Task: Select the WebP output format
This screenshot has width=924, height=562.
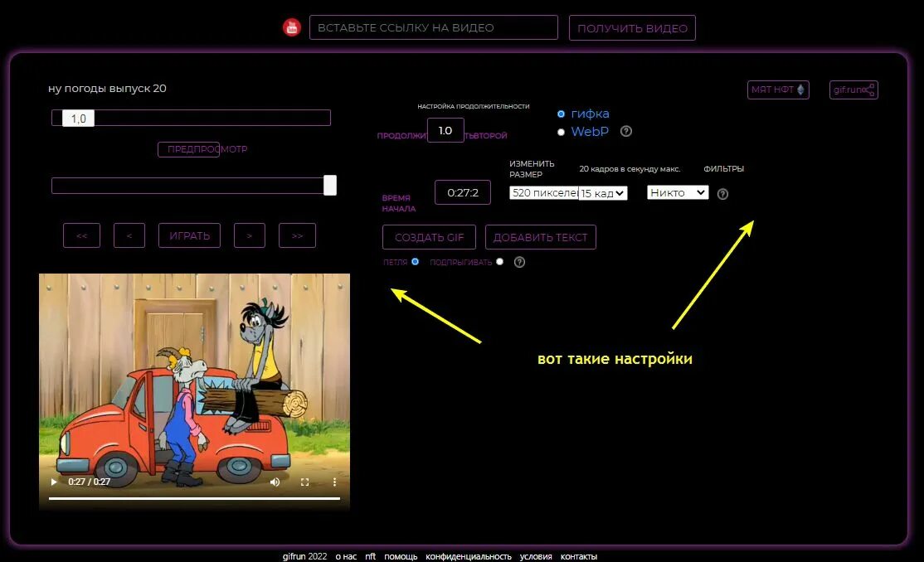Action: coord(561,131)
